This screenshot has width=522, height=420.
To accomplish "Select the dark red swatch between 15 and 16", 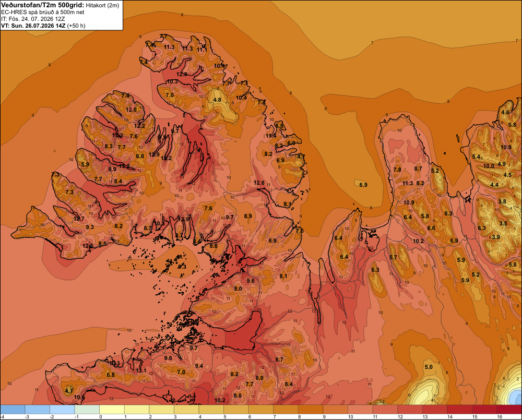I will pos(484,409).
